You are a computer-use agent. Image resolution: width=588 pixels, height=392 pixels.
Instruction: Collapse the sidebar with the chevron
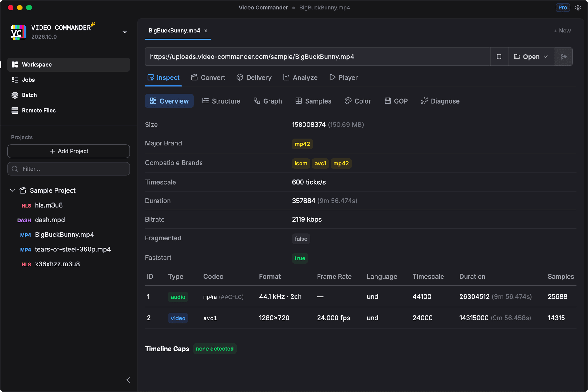click(x=128, y=380)
